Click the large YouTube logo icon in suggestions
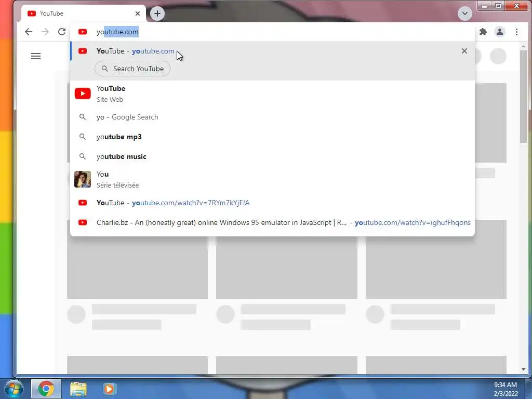 click(83, 94)
